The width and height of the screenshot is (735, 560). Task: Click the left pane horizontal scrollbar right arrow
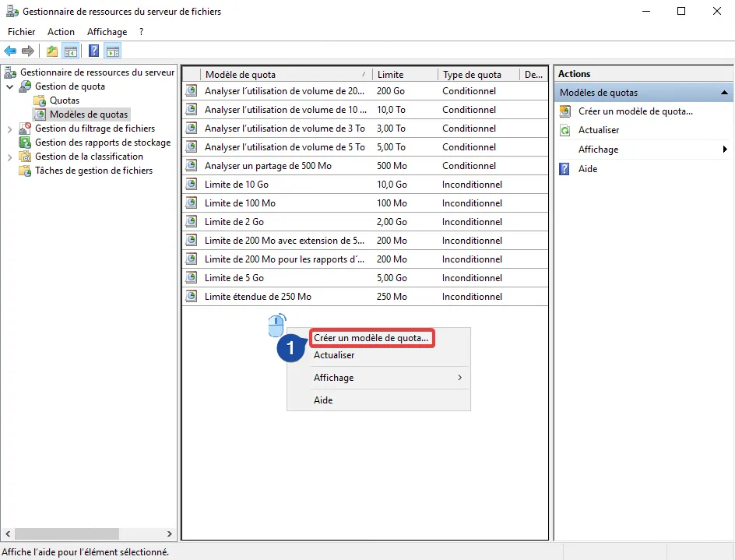pos(171,534)
